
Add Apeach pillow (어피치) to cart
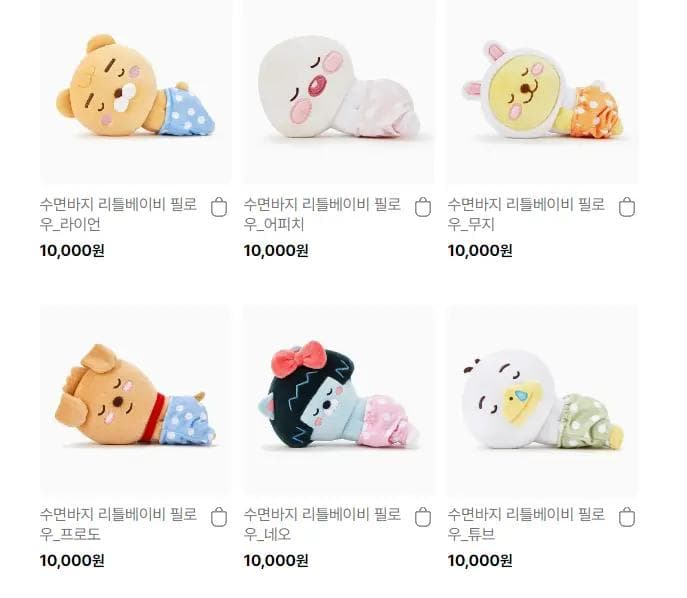tap(423, 207)
